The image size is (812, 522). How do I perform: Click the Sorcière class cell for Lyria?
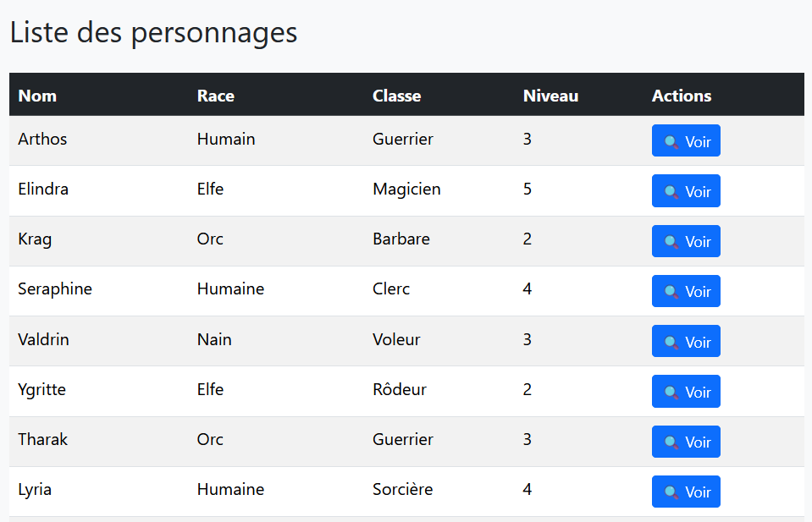tap(402, 489)
